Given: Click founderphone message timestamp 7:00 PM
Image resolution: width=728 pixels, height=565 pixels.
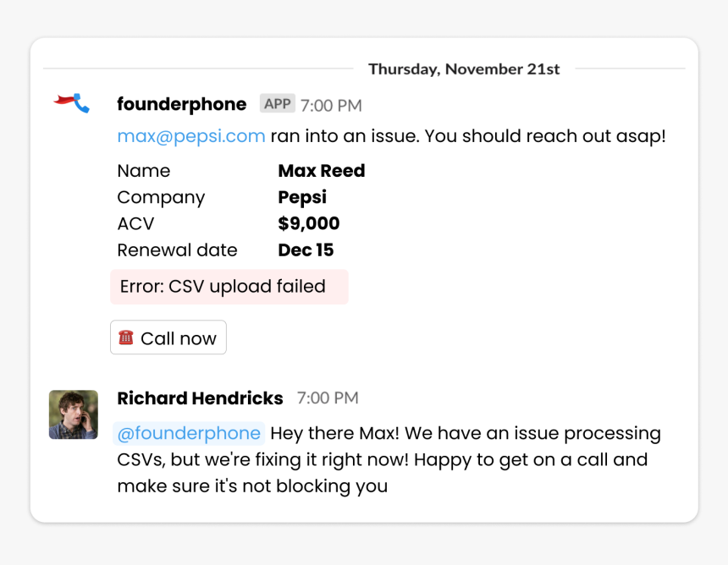Looking at the screenshot, I should point(331,105).
